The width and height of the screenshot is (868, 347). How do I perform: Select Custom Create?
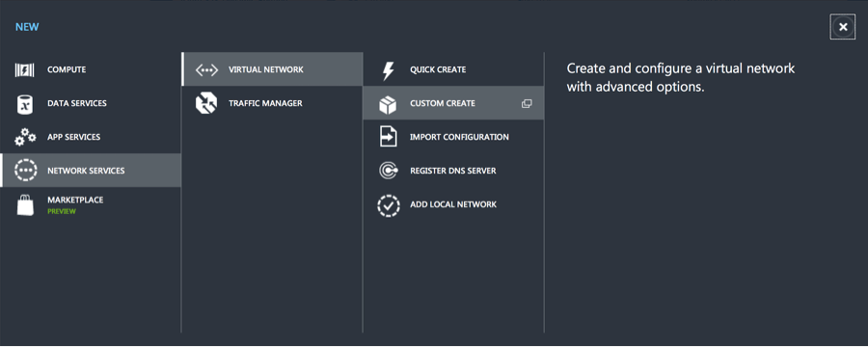pyautogui.click(x=453, y=103)
